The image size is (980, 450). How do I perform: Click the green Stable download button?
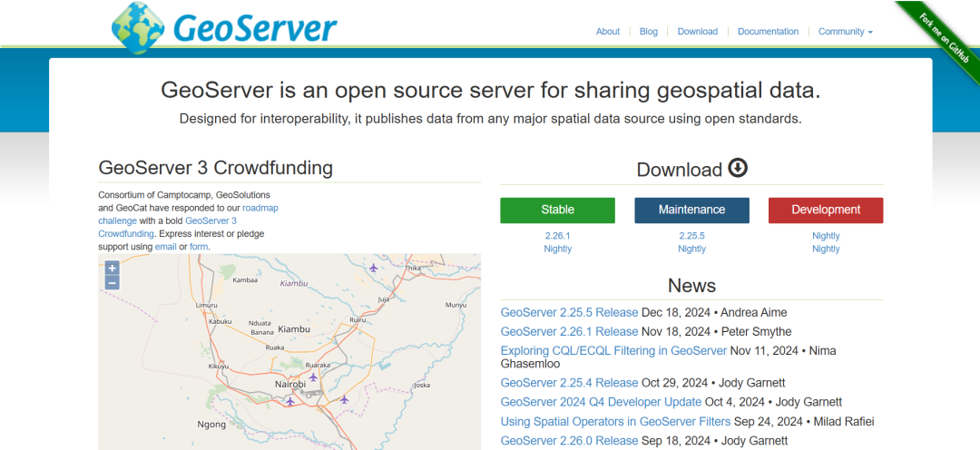tap(557, 210)
